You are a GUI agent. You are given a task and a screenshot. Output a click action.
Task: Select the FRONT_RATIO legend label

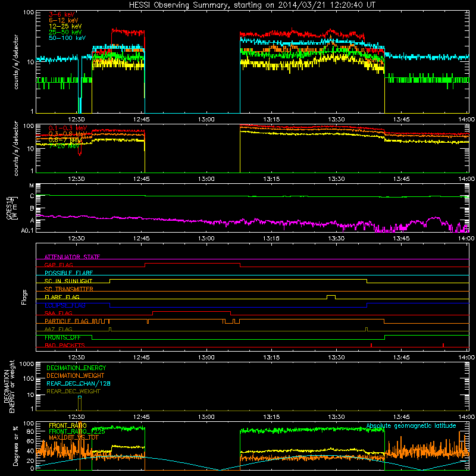[x=68, y=425]
